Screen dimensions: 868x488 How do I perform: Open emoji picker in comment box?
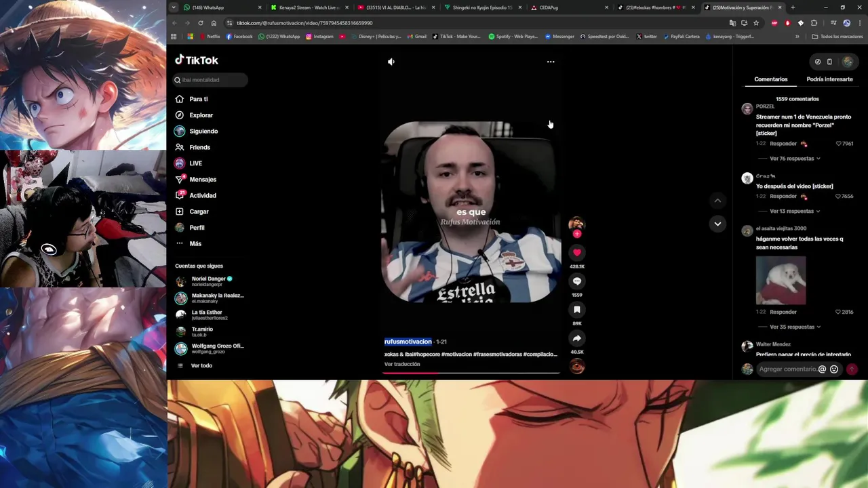pos(834,369)
